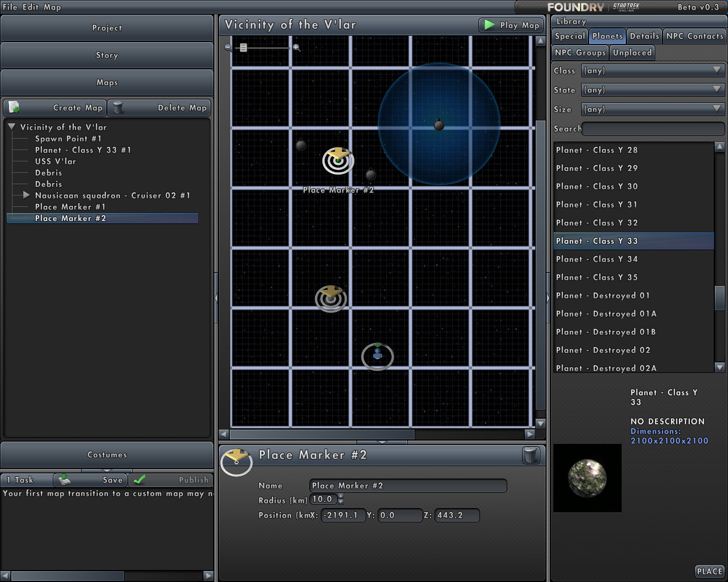Click the zoom out magnifier icon
Viewport: 728px width, 582px height.
228,48
